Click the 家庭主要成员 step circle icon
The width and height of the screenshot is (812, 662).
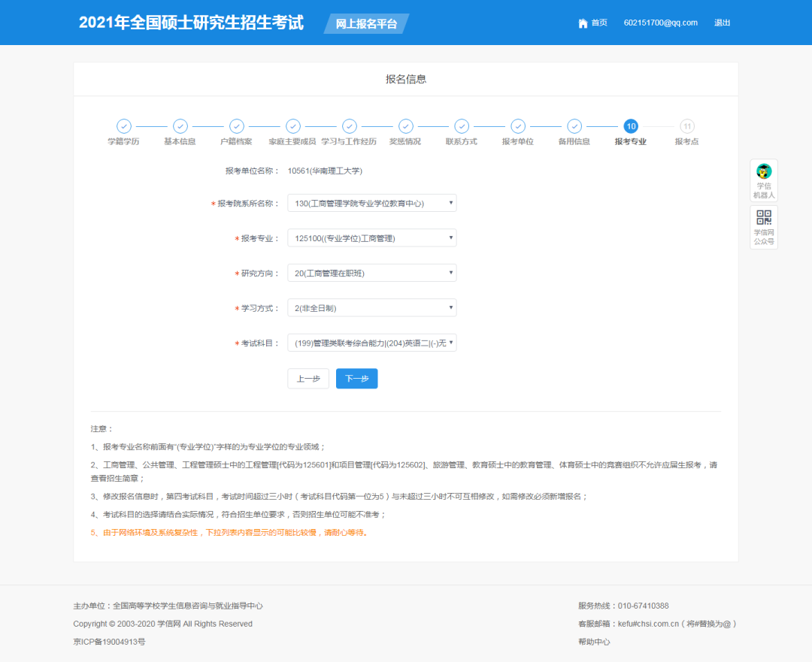point(292,126)
